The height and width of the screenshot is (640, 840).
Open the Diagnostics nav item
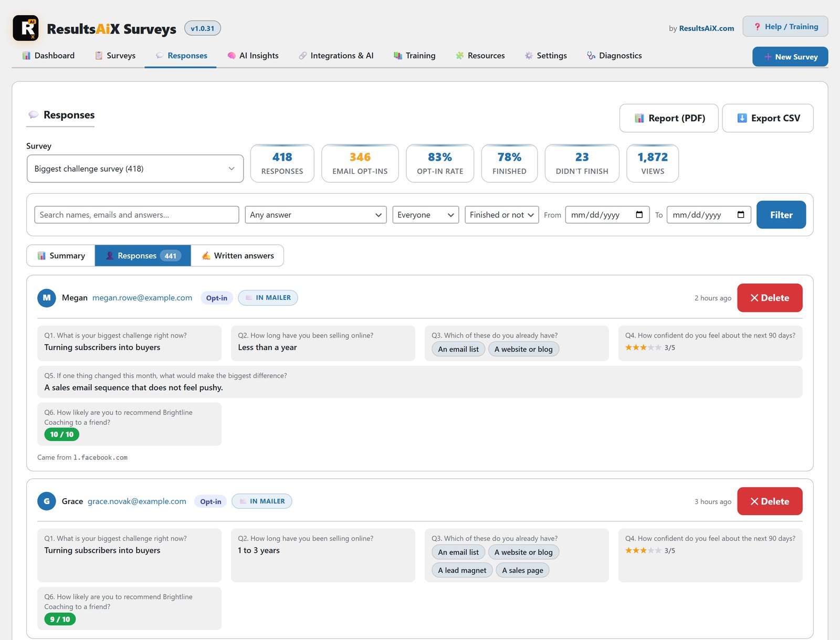[x=614, y=56]
